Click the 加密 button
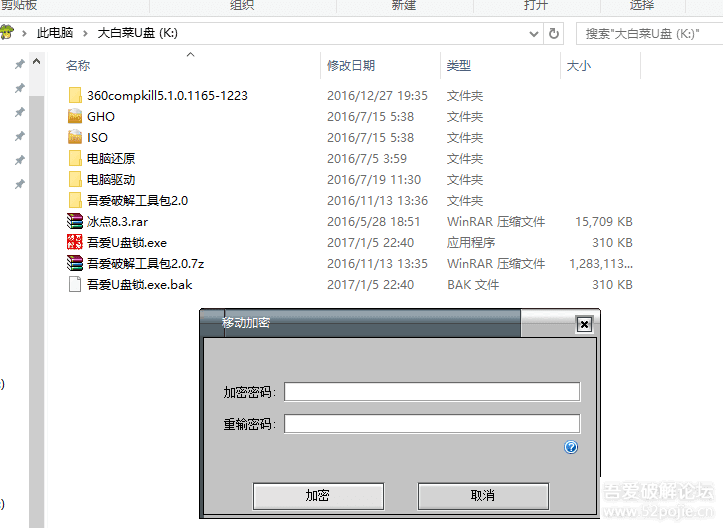 318,496
